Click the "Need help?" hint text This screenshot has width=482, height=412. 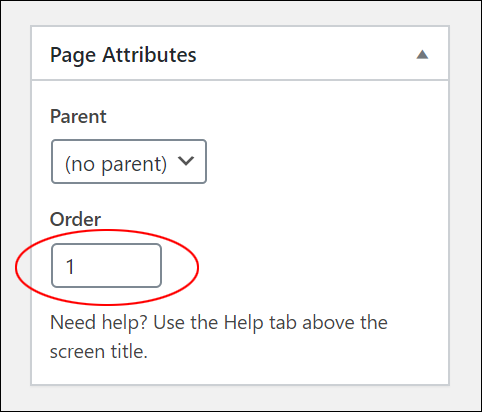tap(99, 323)
